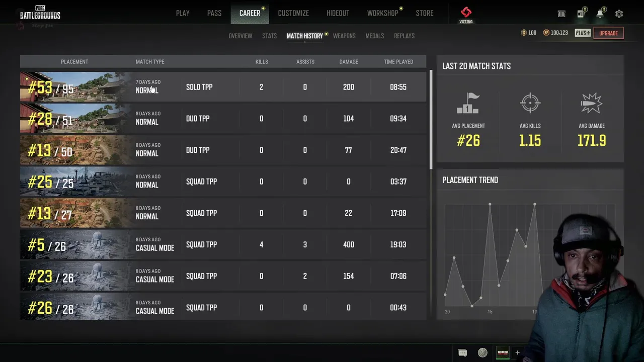Click the Time Played column header
This screenshot has height=362, width=644.
coord(398,62)
